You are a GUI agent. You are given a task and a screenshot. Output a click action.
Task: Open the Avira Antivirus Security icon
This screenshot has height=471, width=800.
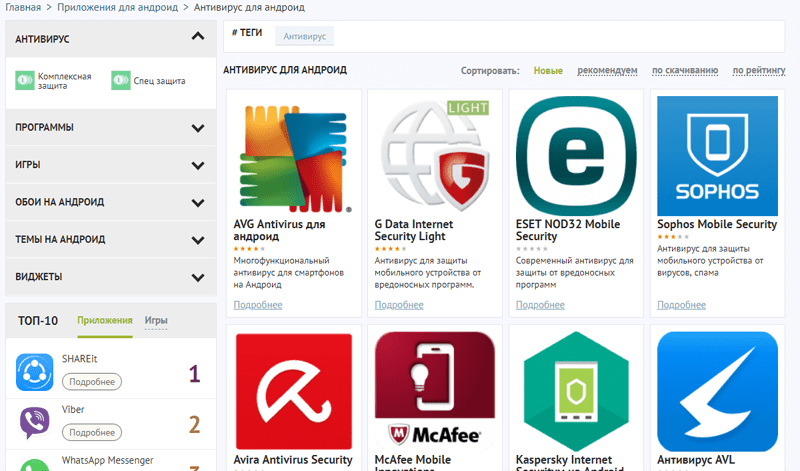pyautogui.click(x=294, y=391)
